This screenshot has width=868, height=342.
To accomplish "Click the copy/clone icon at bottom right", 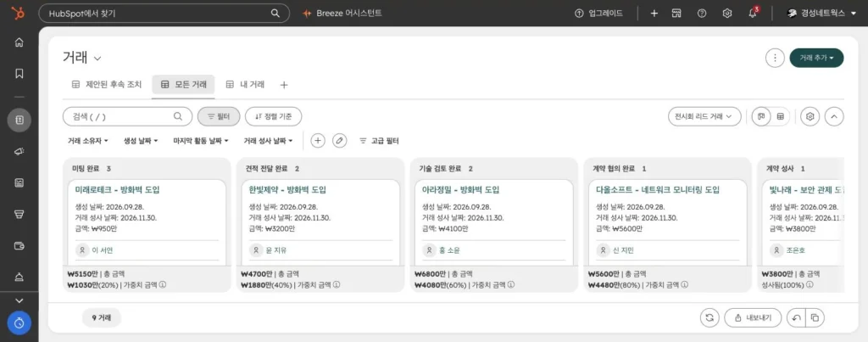I will [x=815, y=318].
